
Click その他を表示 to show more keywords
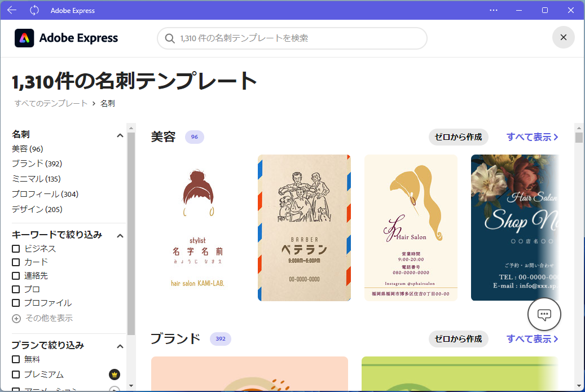(49, 318)
